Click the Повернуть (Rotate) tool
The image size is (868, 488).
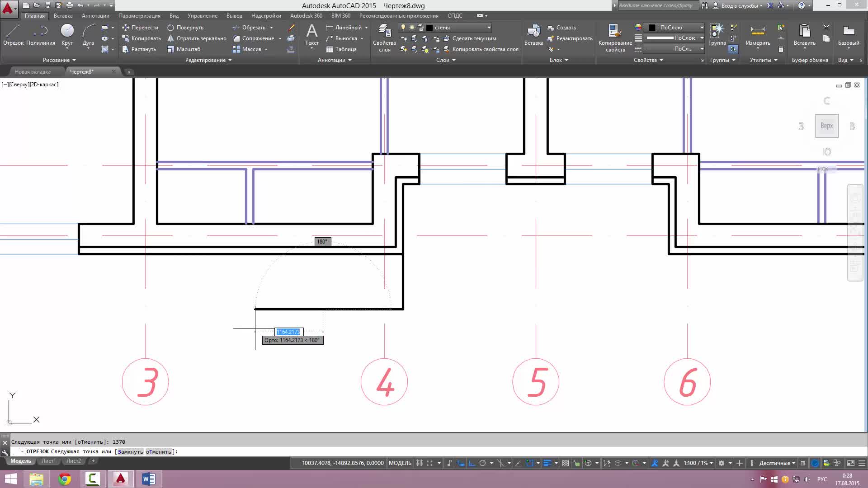tap(185, 28)
